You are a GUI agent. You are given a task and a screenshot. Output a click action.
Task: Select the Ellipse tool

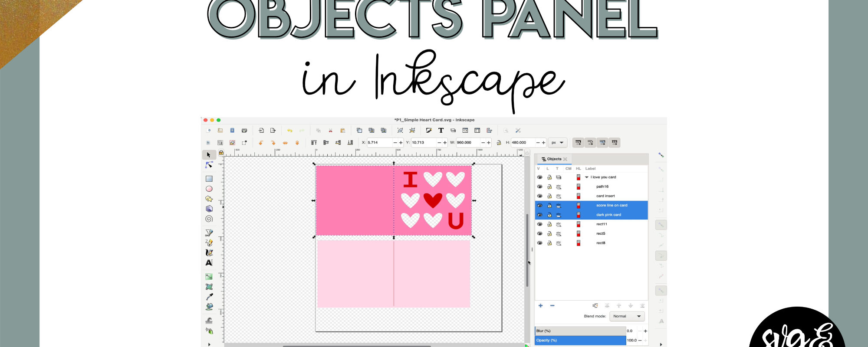click(209, 189)
